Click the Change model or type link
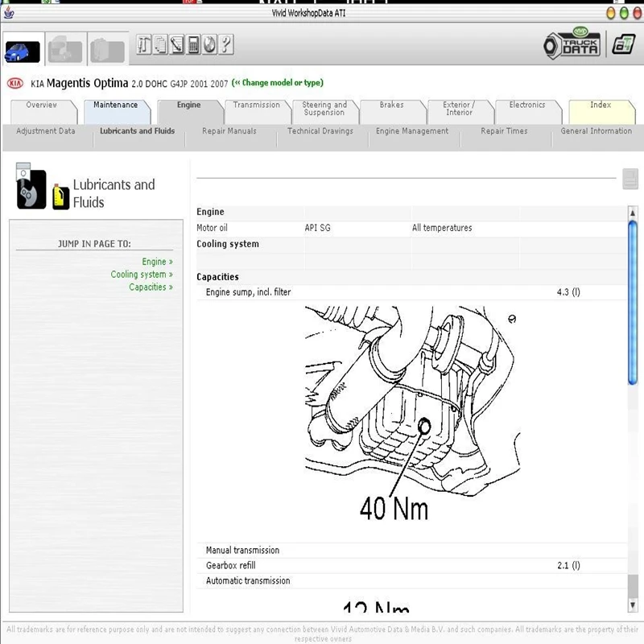Image resolution: width=644 pixels, height=644 pixels. (278, 83)
